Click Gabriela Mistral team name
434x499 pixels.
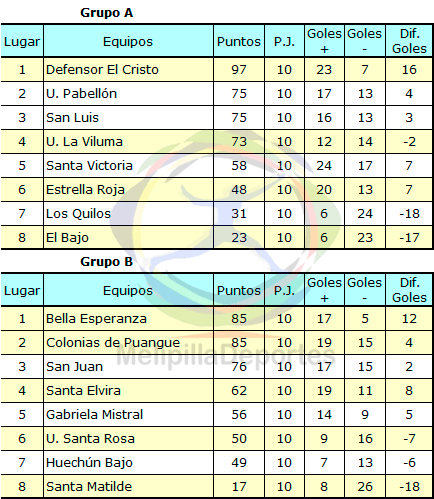tap(95, 415)
